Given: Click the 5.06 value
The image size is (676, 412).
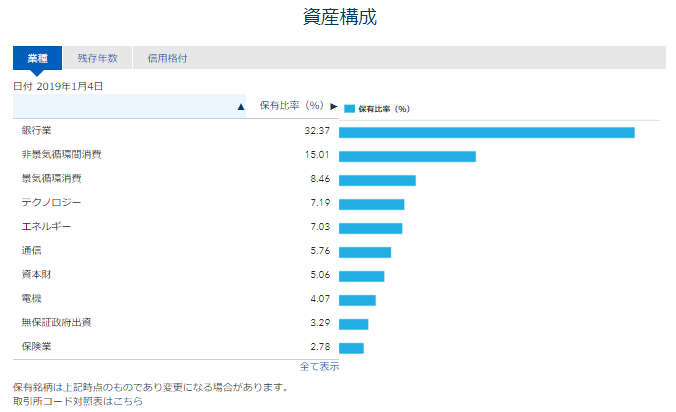Looking at the screenshot, I should pos(320,275).
